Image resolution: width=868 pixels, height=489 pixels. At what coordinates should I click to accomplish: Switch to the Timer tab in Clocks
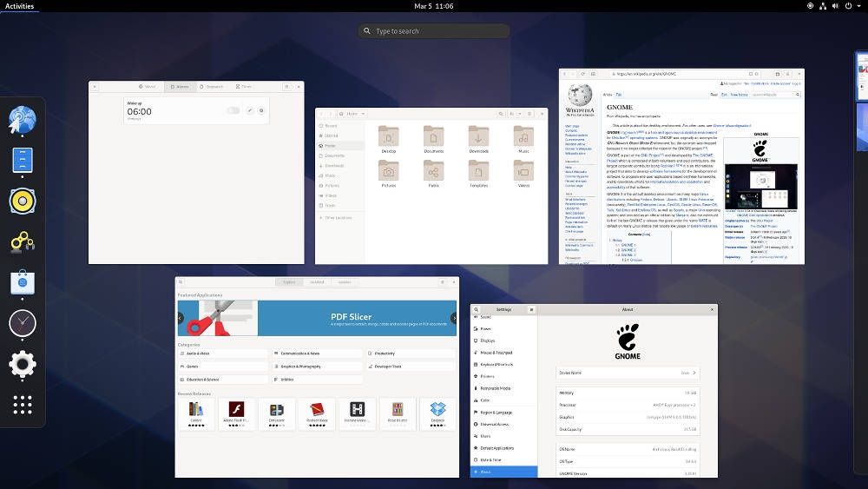(x=243, y=87)
